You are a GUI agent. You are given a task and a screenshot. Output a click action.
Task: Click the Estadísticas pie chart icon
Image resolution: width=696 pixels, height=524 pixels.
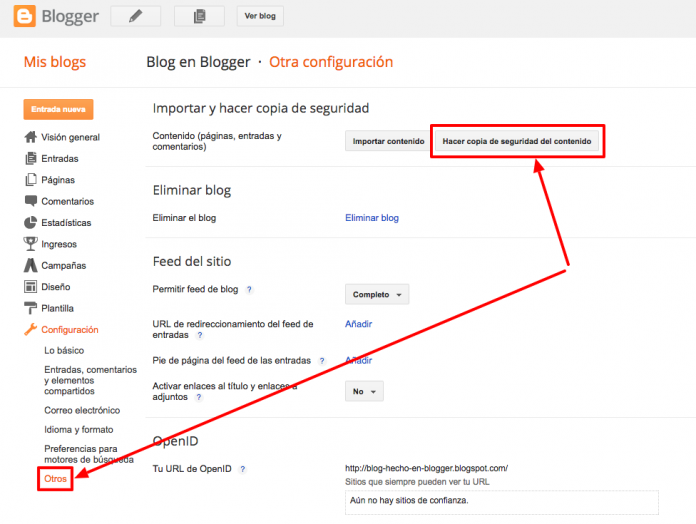coord(30,222)
